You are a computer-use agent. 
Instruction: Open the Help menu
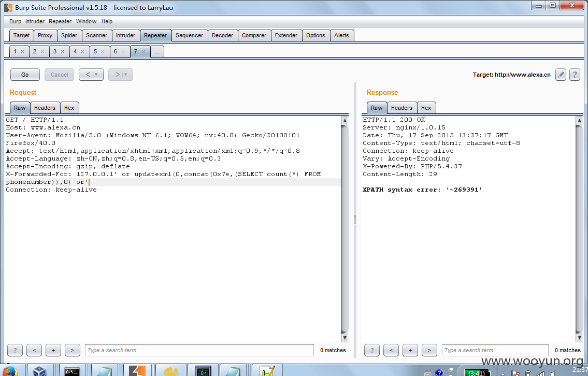tap(107, 21)
